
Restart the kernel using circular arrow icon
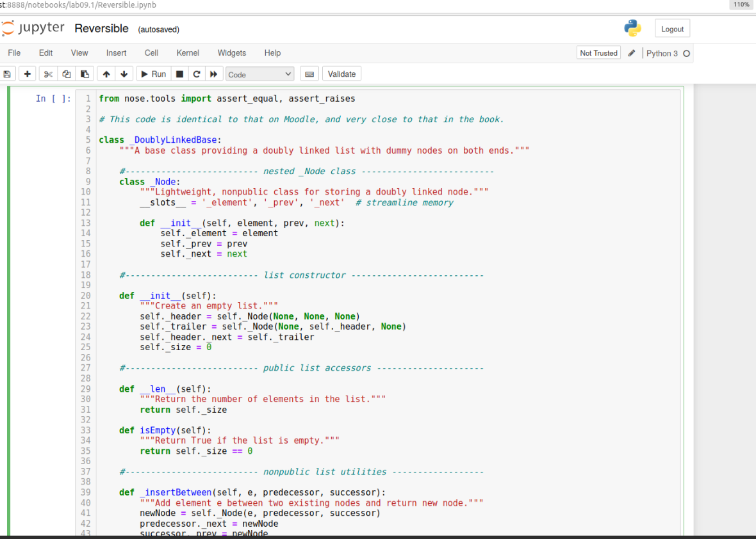pos(197,74)
